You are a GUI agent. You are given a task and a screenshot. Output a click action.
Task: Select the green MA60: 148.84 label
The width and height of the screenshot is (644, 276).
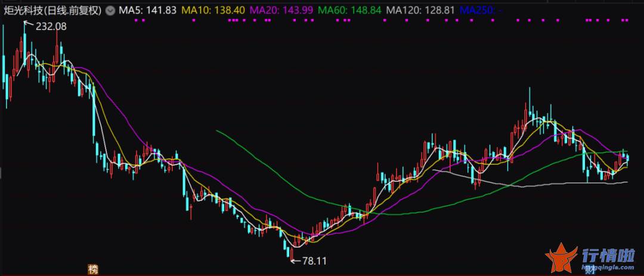pyautogui.click(x=349, y=10)
